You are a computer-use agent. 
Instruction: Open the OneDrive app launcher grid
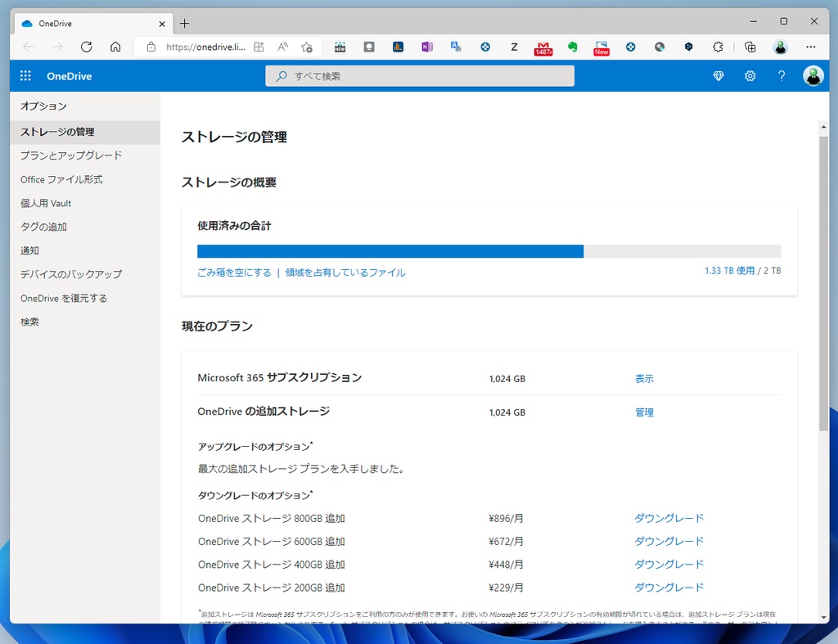pyautogui.click(x=25, y=76)
